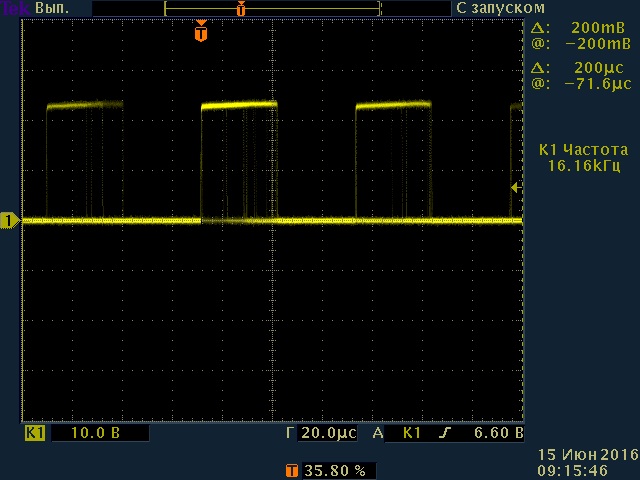Select the yellow K1 channel badge

point(35,434)
